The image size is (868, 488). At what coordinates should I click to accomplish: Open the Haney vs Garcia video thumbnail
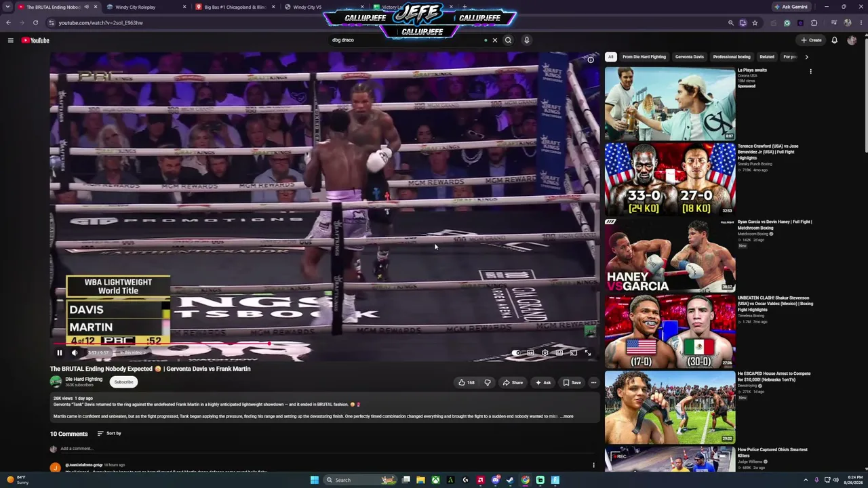tap(670, 255)
